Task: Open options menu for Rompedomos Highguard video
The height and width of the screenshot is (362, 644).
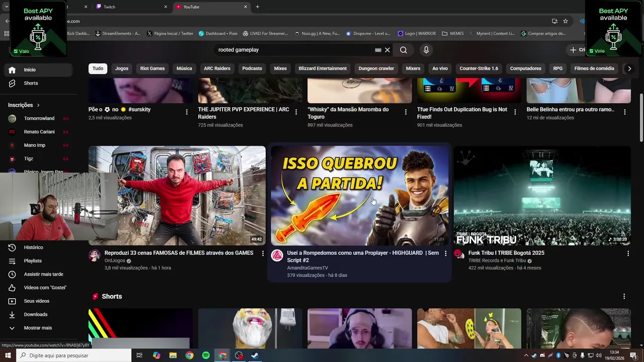Action: (x=445, y=253)
